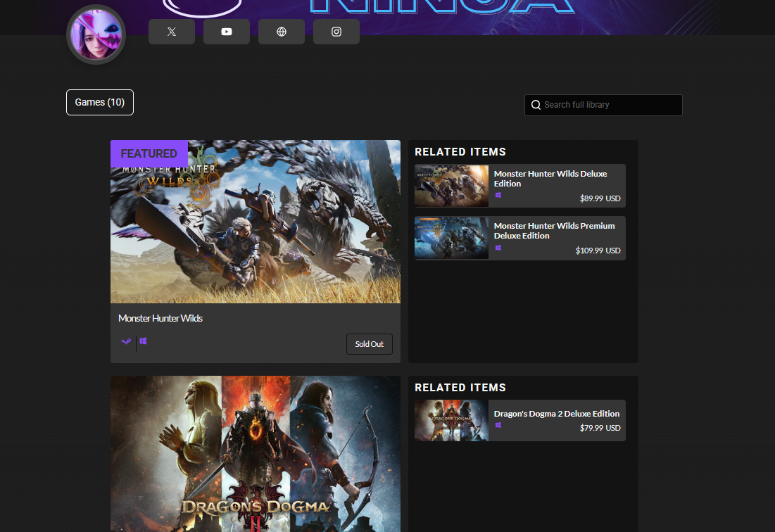
Task: Click the $109.99 USD price
Action: [x=598, y=251]
